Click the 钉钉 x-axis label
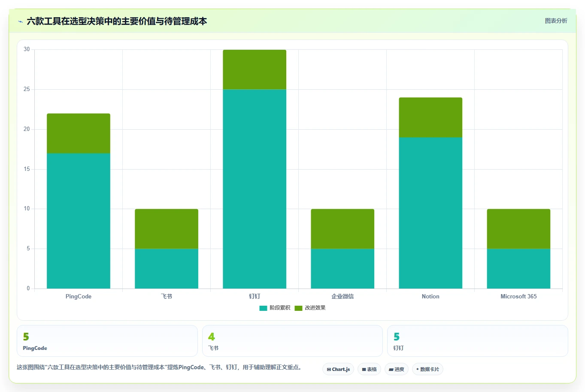 point(255,296)
